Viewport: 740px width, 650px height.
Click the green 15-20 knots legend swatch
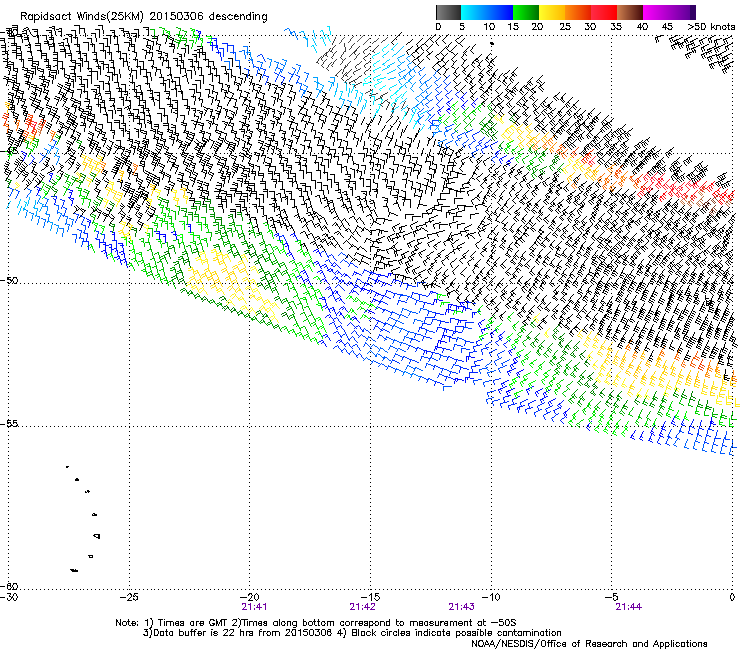coord(526,12)
